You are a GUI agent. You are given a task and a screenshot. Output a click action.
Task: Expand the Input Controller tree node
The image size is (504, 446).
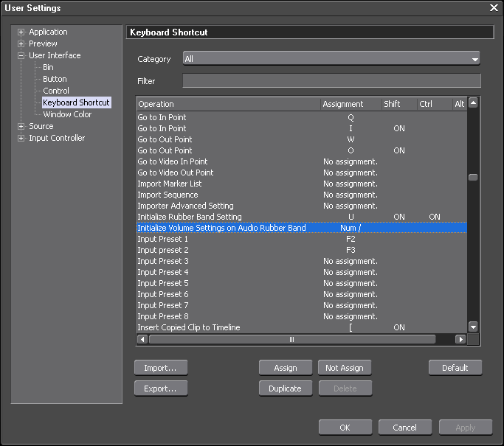[21, 139]
